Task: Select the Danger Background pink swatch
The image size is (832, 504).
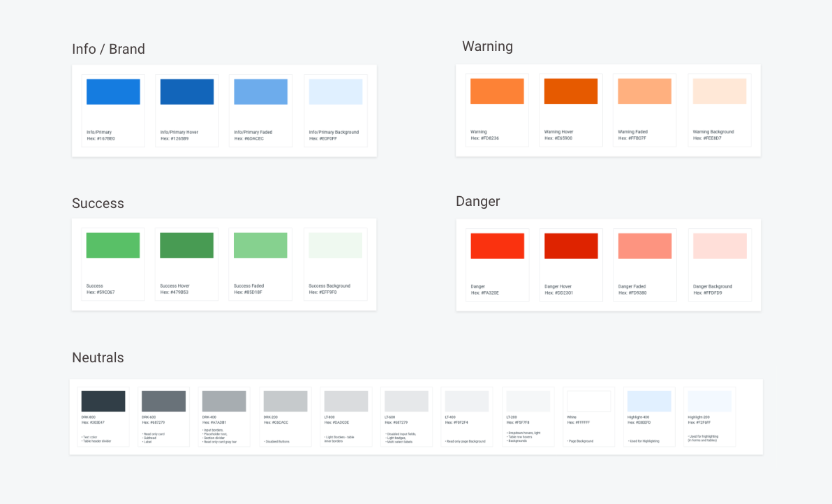Action: point(720,246)
